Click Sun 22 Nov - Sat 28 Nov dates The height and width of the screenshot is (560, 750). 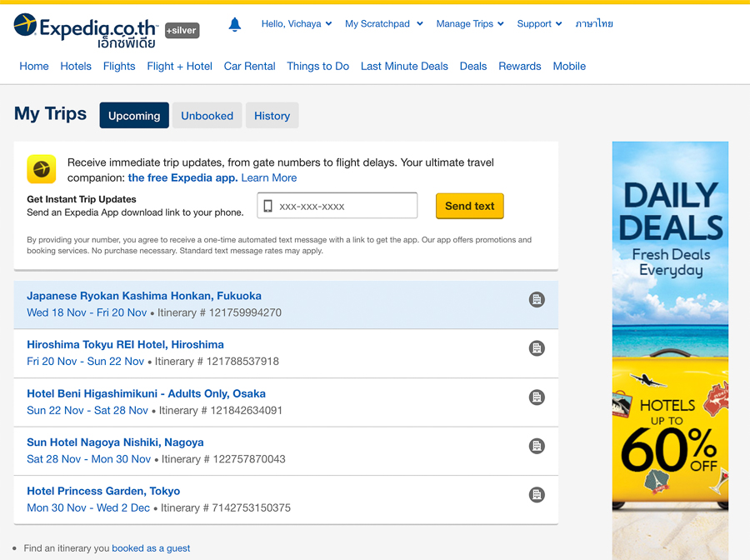click(87, 410)
